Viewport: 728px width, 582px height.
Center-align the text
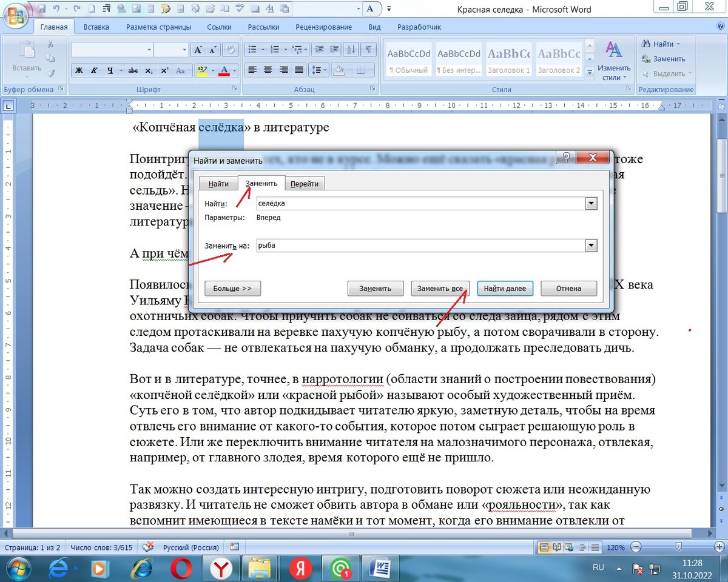(268, 70)
